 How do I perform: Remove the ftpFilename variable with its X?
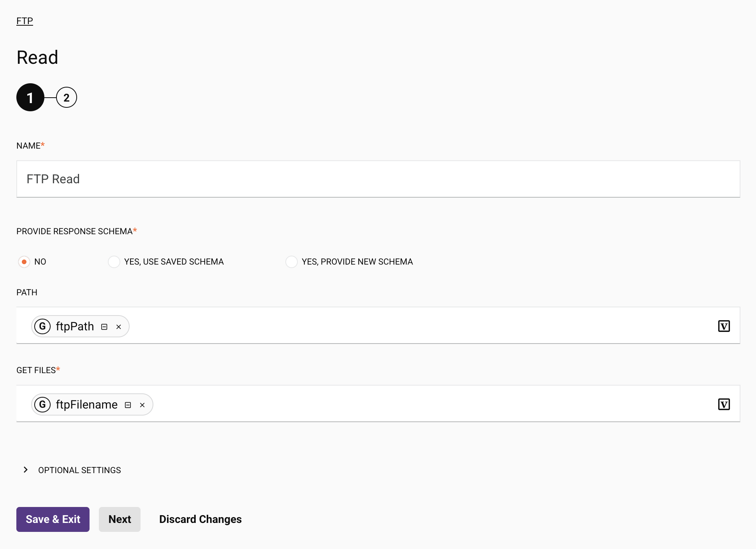tap(142, 405)
